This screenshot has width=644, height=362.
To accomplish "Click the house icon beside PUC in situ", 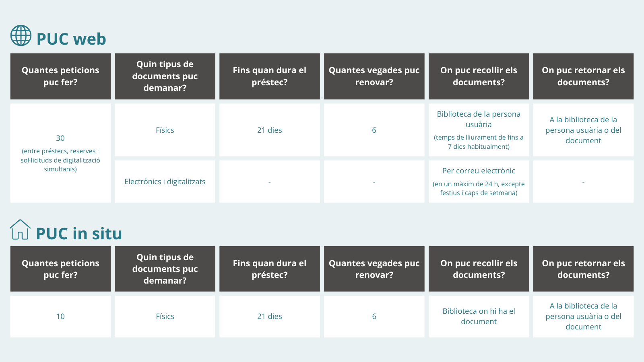I will pos(20,230).
